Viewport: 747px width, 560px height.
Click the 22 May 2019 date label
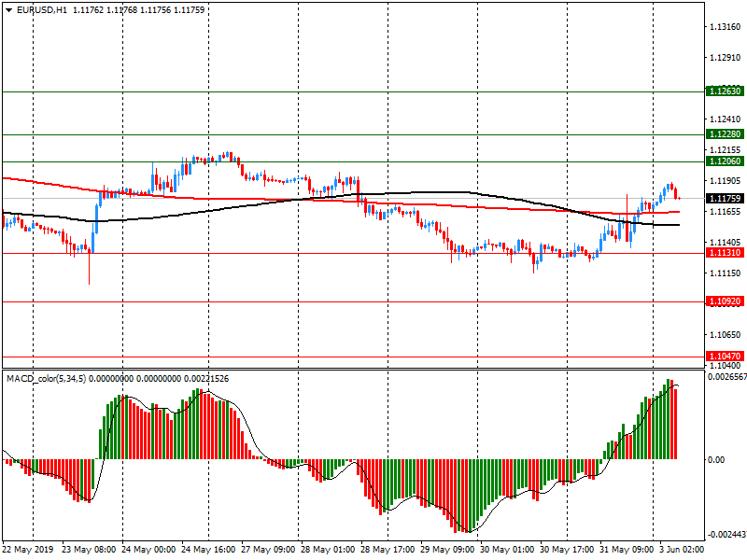tap(27, 550)
